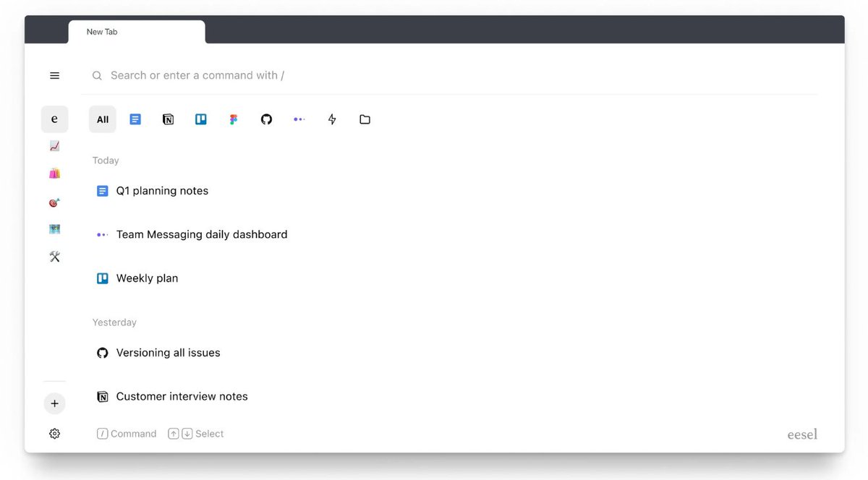This screenshot has width=868, height=480.
Task: Click the Select arrows hint
Action: coord(196,434)
